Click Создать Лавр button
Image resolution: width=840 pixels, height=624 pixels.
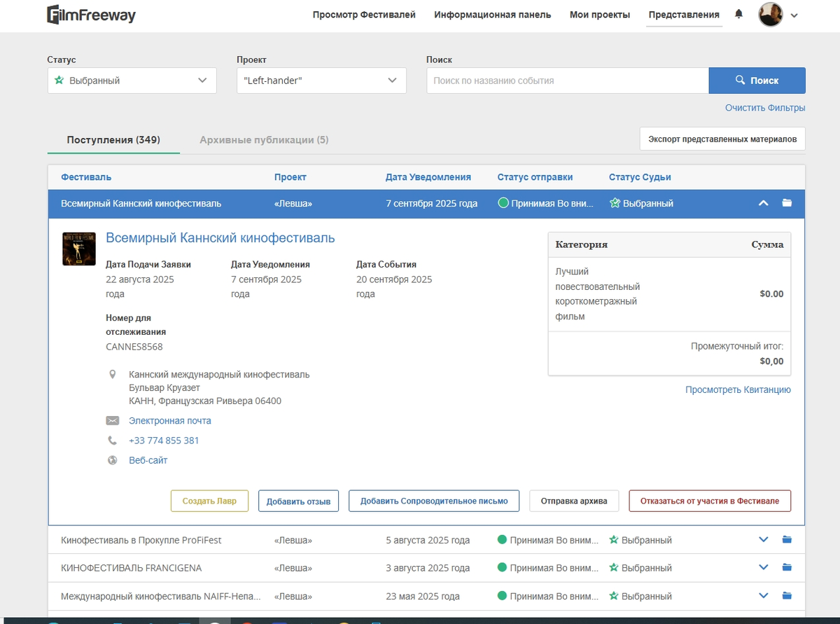(x=209, y=501)
